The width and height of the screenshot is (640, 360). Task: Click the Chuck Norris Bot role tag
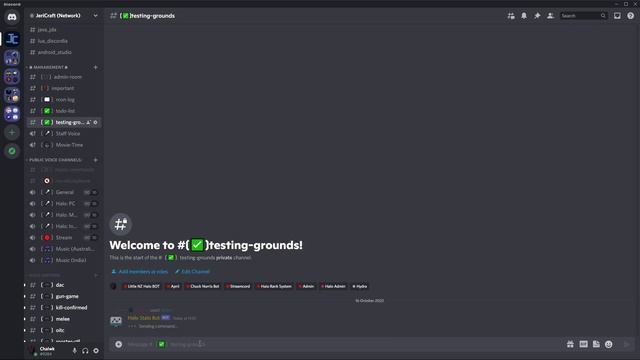203,287
